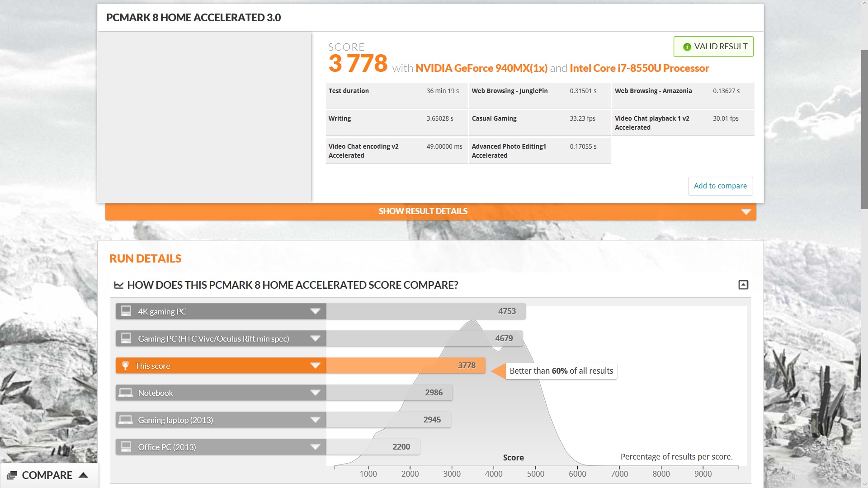Click the trophy icon on This score
Viewport: 868px width, 488px height.
(126, 366)
